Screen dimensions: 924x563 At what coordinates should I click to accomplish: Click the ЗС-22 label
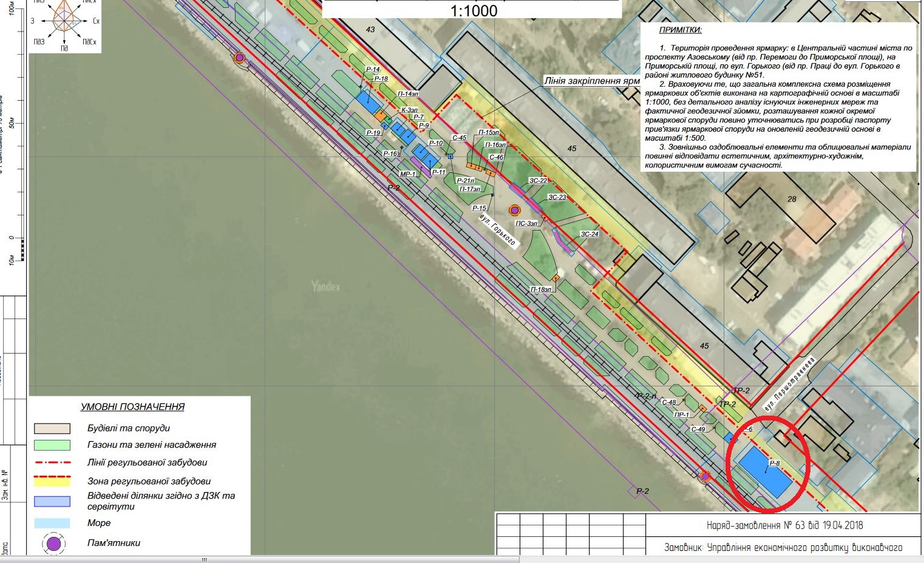coord(538,181)
